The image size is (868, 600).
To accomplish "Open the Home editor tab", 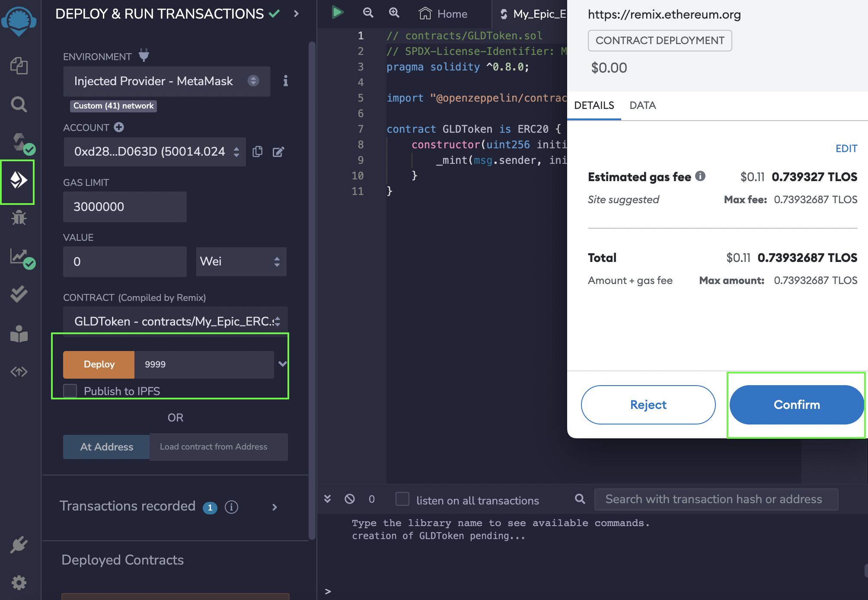I will (x=444, y=14).
